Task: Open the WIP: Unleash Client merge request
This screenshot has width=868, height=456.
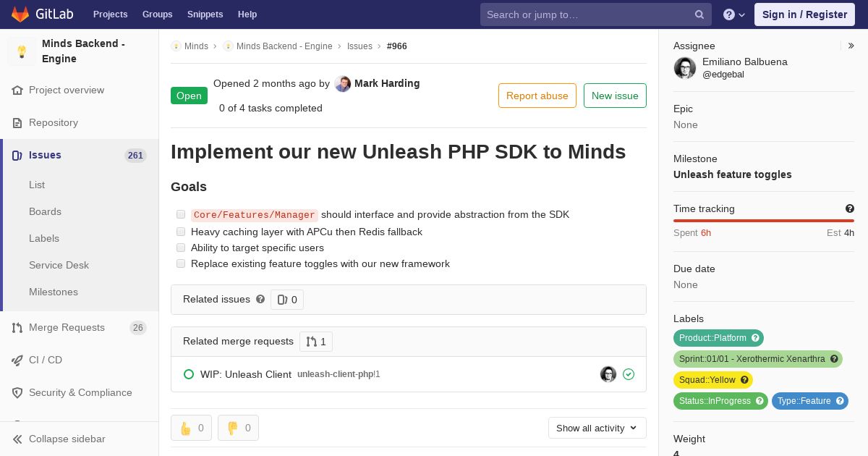Action: point(246,374)
